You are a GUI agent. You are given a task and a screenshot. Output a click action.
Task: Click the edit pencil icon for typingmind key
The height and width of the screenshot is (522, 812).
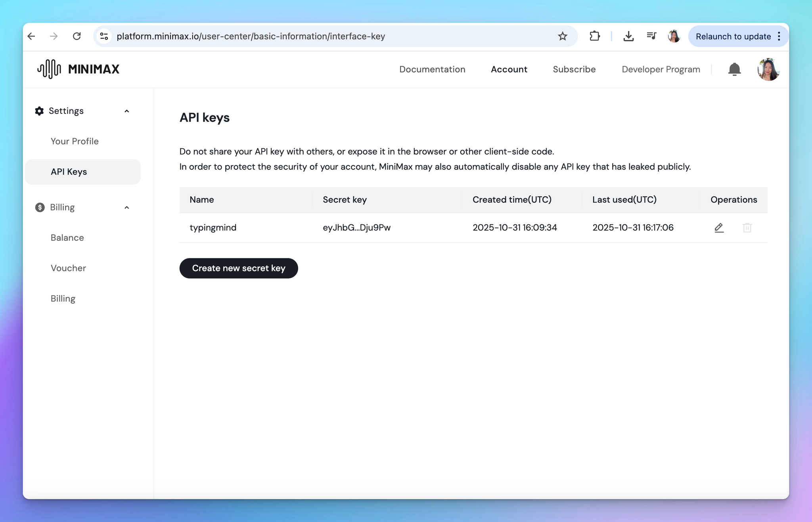click(x=719, y=228)
